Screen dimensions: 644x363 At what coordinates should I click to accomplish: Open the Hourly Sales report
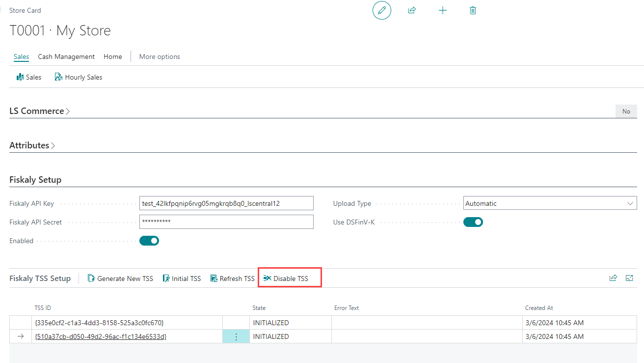[79, 77]
